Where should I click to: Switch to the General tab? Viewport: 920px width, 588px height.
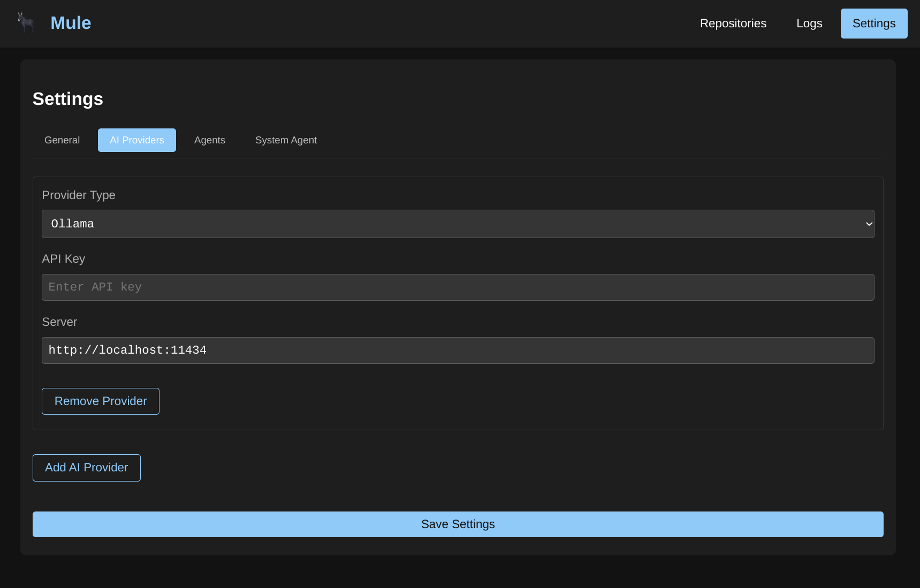pyautogui.click(x=62, y=140)
